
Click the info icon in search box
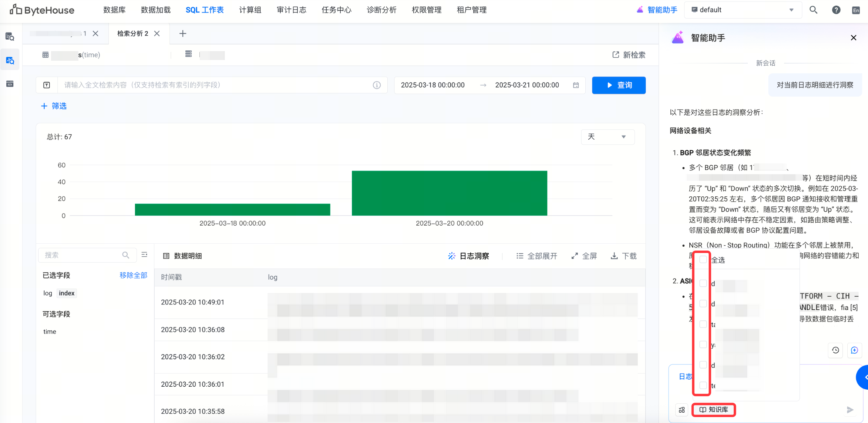(377, 85)
